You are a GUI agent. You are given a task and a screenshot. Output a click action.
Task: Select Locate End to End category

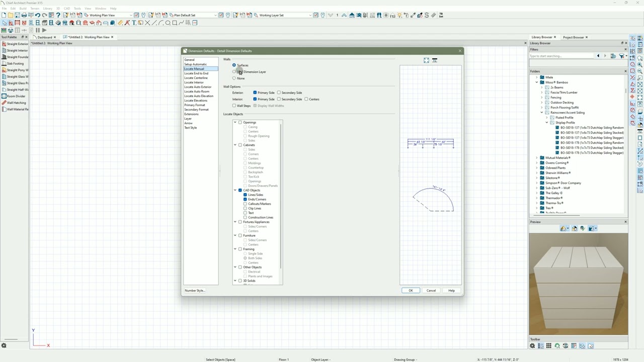point(196,73)
